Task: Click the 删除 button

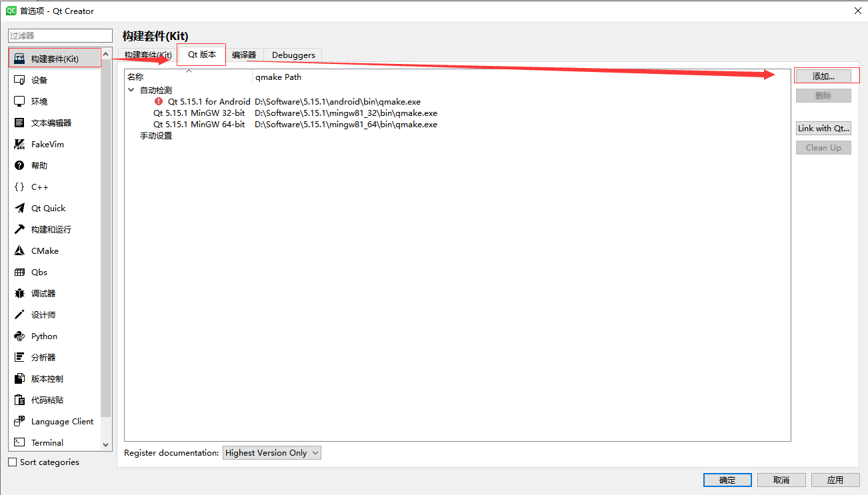Action: coord(823,95)
